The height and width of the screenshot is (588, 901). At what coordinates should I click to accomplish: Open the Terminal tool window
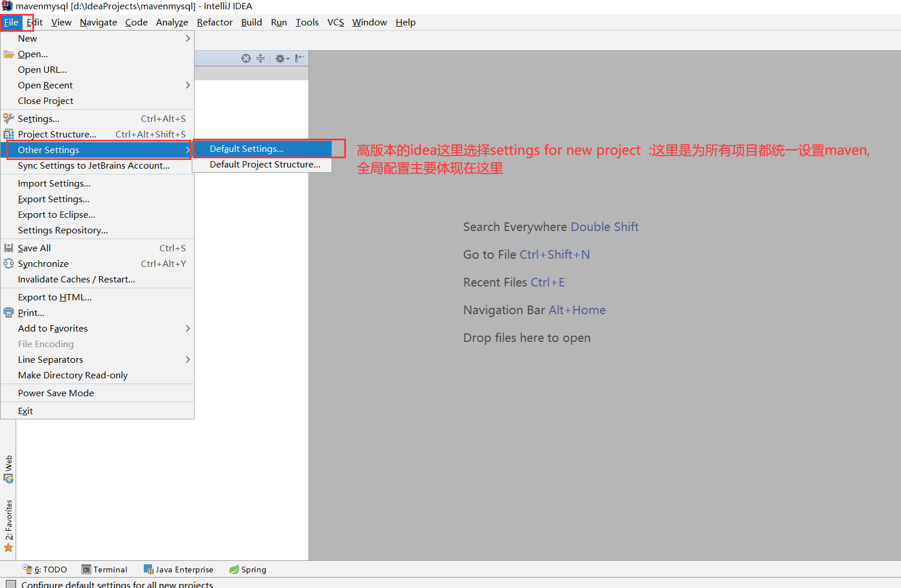click(x=105, y=570)
